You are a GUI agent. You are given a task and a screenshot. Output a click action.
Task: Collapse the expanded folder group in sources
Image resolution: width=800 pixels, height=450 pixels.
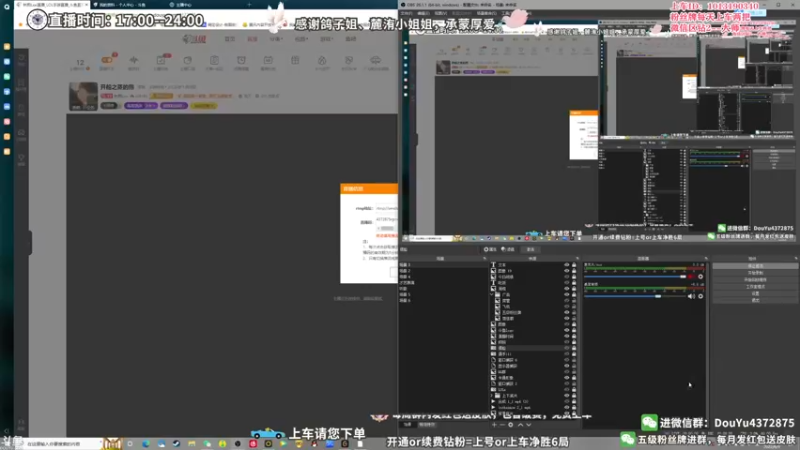[x=493, y=294]
